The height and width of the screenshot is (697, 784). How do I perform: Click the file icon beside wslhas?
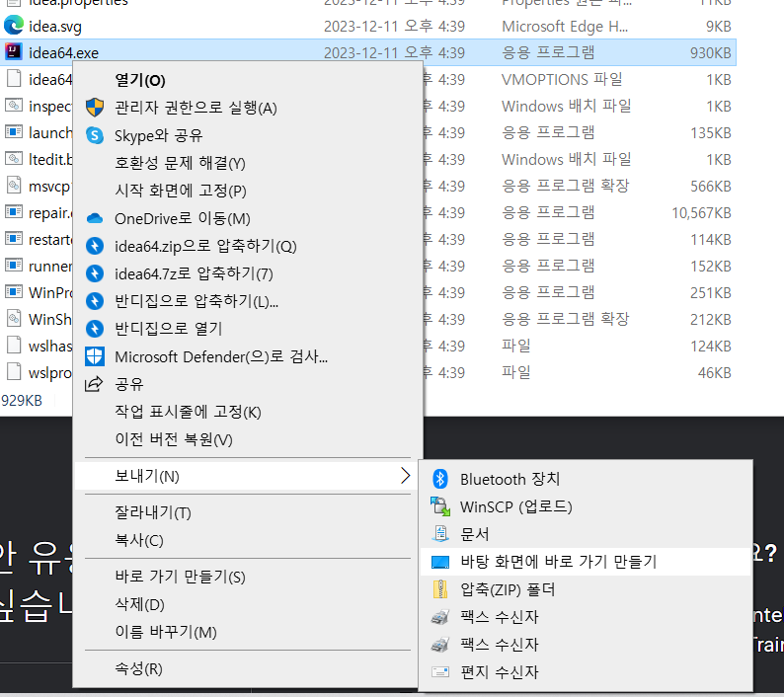click(14, 345)
